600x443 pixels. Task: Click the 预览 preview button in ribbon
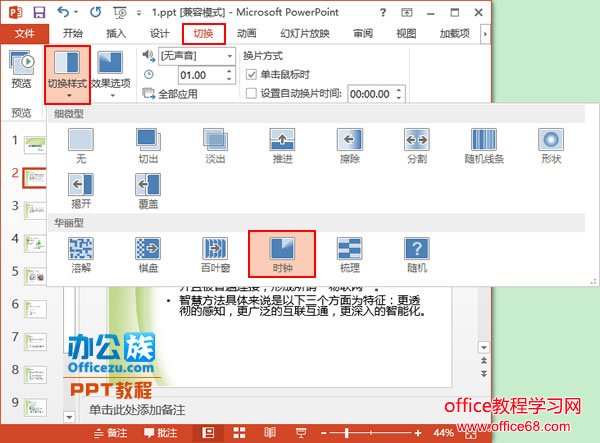click(21, 70)
